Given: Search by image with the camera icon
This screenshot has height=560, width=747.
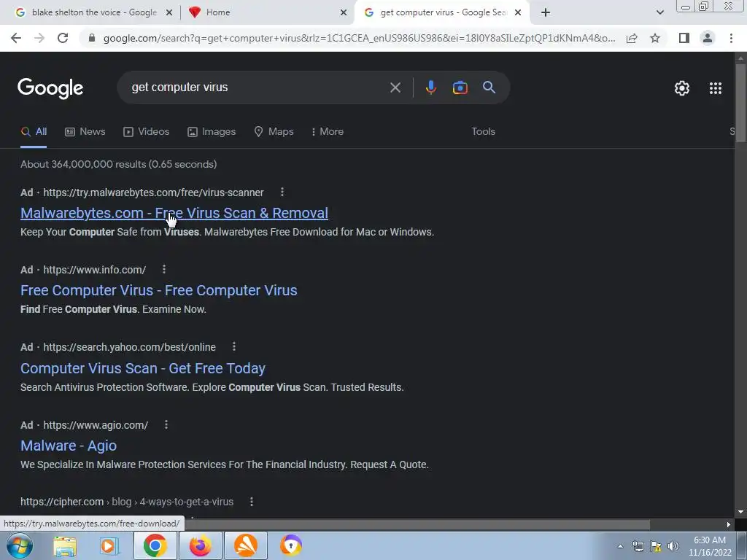Looking at the screenshot, I should tap(460, 87).
